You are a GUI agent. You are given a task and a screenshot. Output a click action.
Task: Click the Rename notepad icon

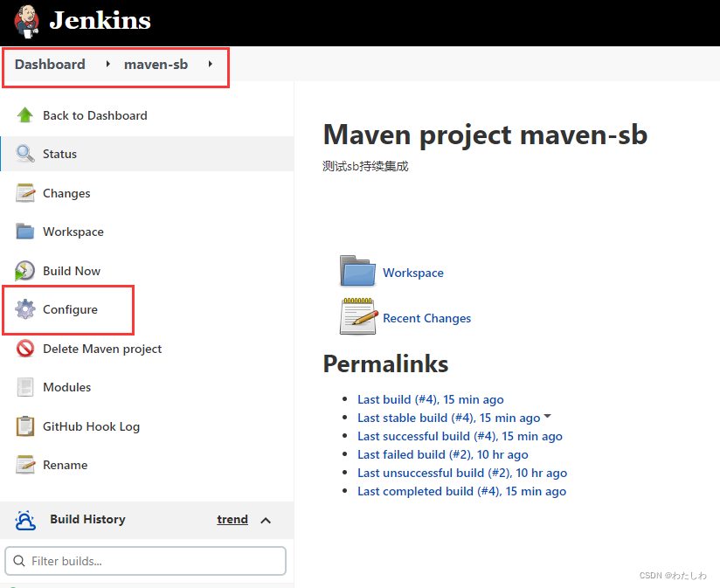coord(24,465)
